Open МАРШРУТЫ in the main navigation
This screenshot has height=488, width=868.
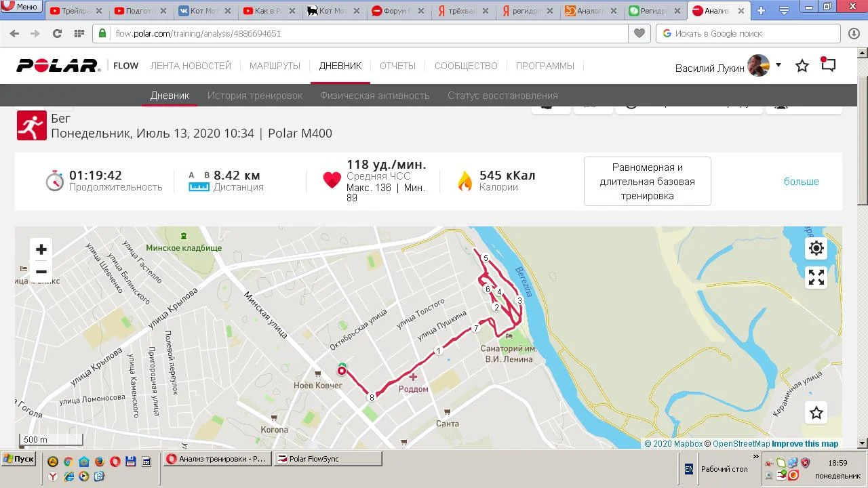(275, 66)
